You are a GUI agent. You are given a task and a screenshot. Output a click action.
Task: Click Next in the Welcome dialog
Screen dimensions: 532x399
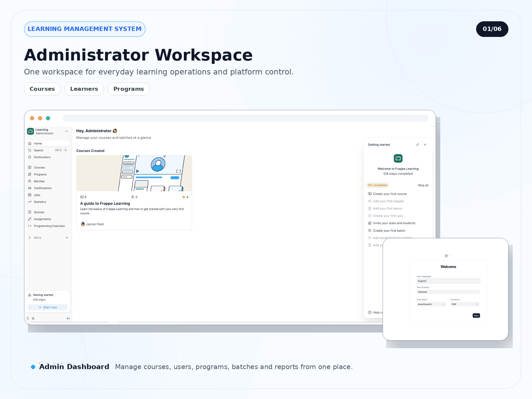(476, 316)
